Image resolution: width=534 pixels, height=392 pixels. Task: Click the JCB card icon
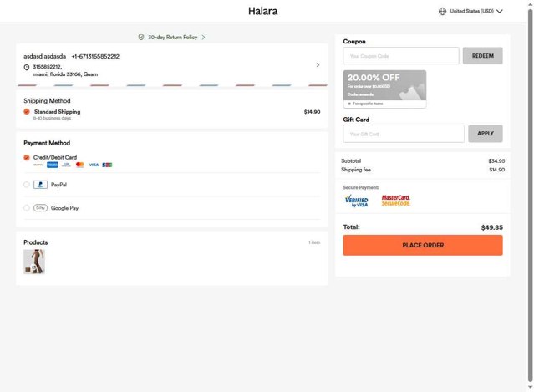[107, 165]
